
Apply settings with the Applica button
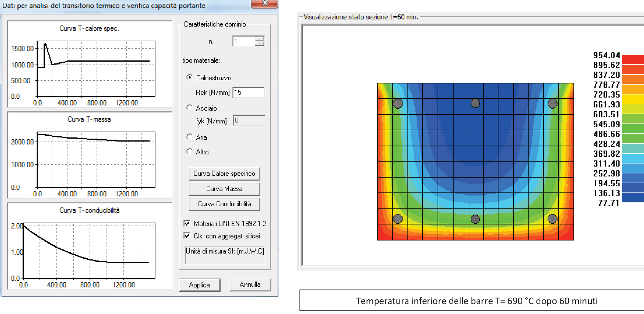(x=199, y=285)
